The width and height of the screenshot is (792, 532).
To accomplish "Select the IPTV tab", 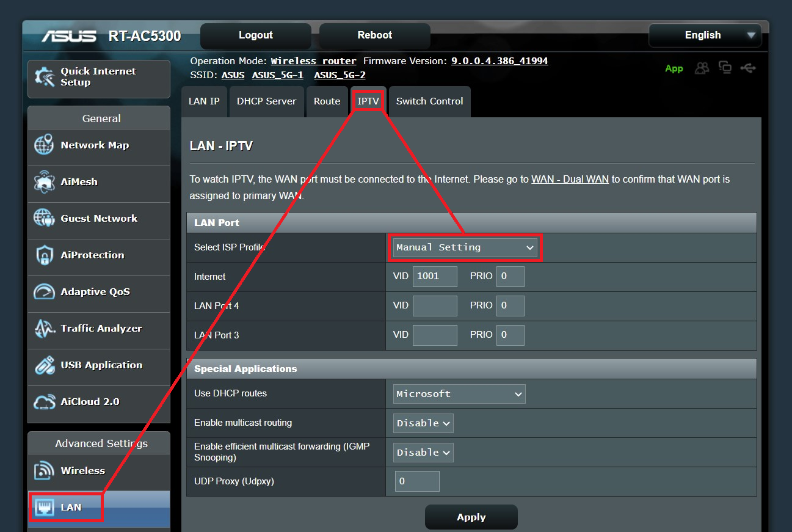I will click(x=368, y=101).
